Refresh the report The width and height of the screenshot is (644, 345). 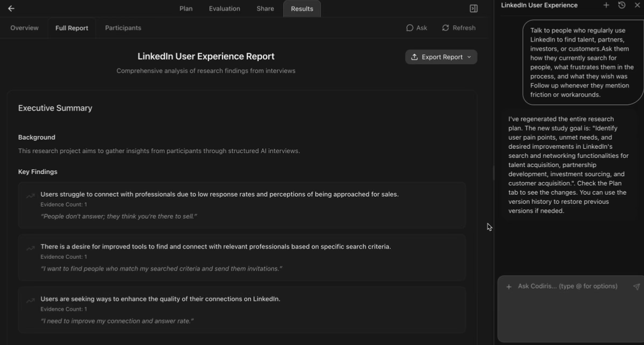(458, 28)
